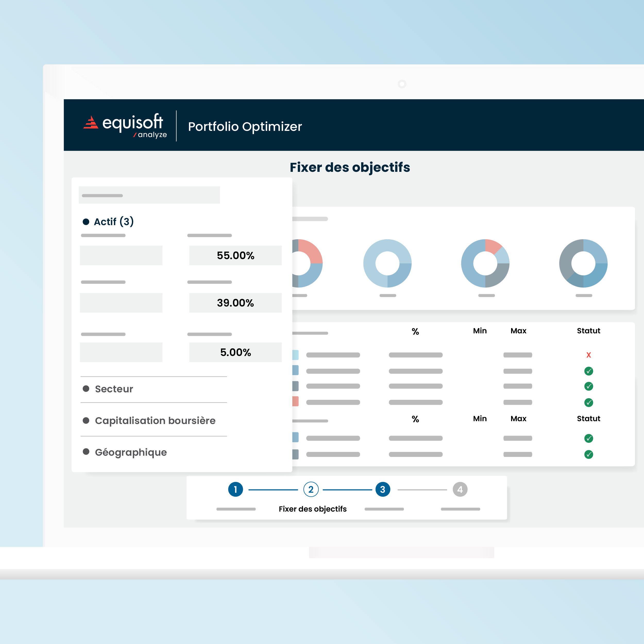This screenshot has height=644, width=644.
Task: Collapse the Actif (3) section
Action: 109,221
